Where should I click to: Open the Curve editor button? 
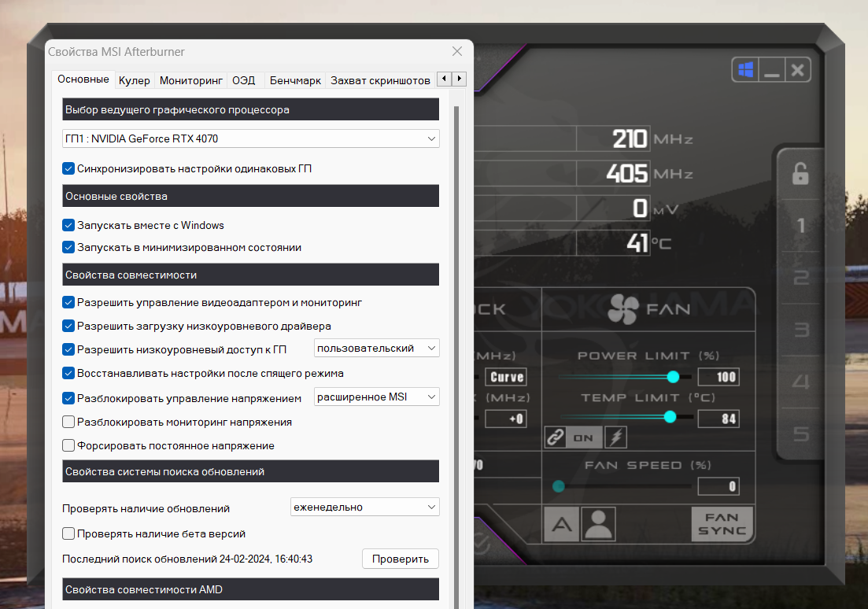click(x=506, y=377)
